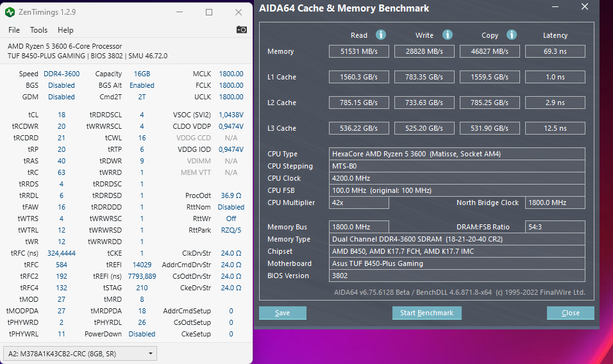Click the L1 Cache copy value 1559.5 GB/s
Viewport: 613px width, 364px height.
pos(489,77)
